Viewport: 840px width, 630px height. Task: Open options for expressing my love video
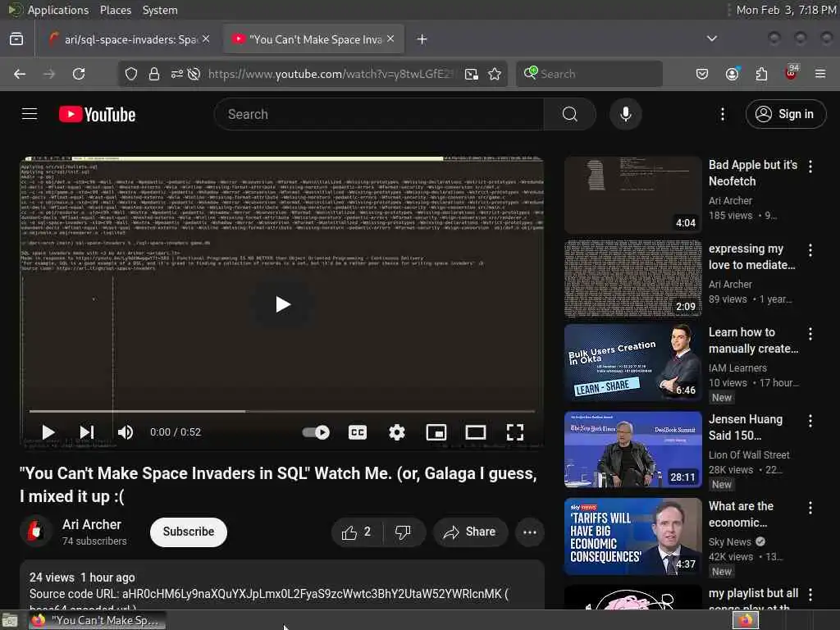(810, 250)
